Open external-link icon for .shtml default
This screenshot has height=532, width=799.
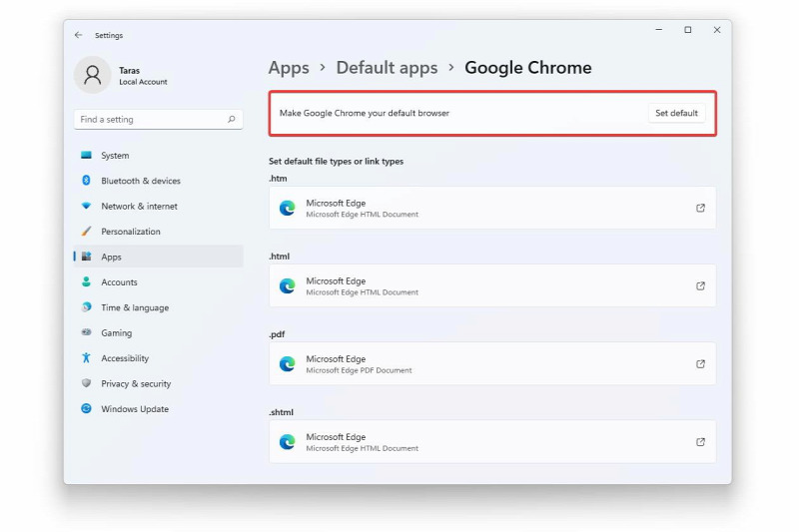click(x=700, y=441)
